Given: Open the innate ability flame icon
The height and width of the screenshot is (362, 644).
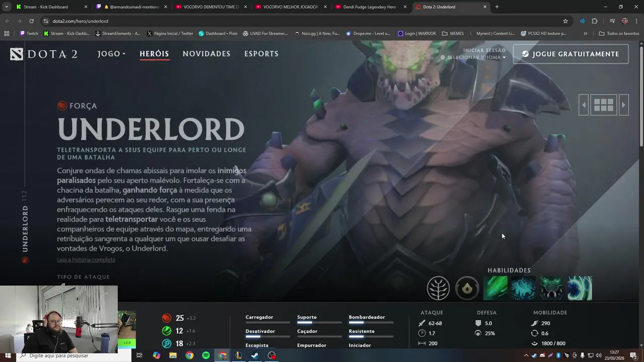Looking at the screenshot, I should [x=467, y=289].
